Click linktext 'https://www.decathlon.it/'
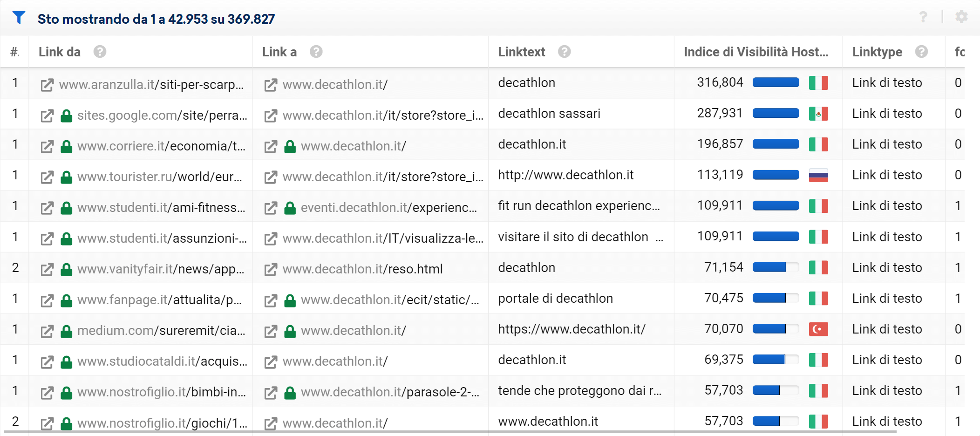This screenshot has height=436, width=980. [x=572, y=329]
